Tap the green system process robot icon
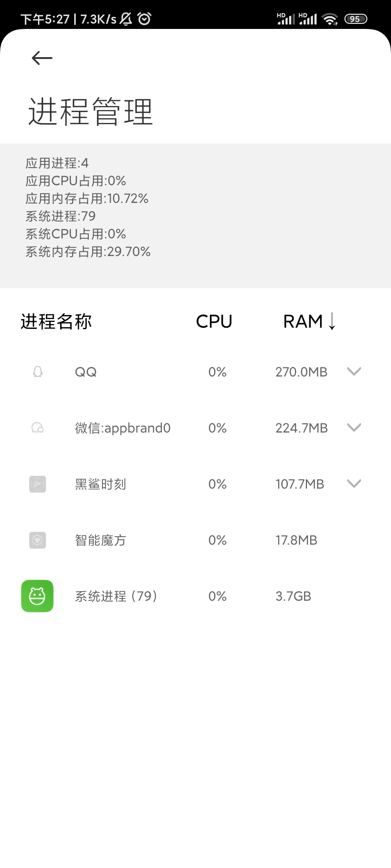The width and height of the screenshot is (391, 868). 37,596
